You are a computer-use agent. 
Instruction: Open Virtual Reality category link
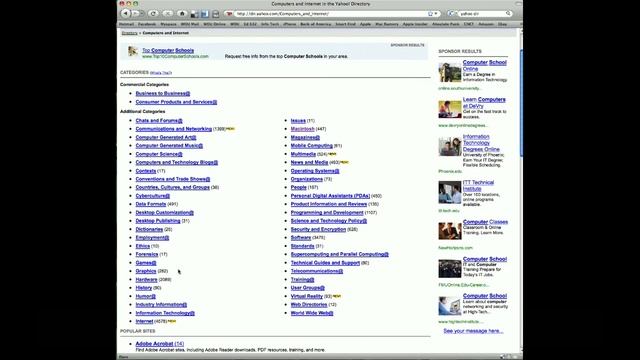(307, 296)
